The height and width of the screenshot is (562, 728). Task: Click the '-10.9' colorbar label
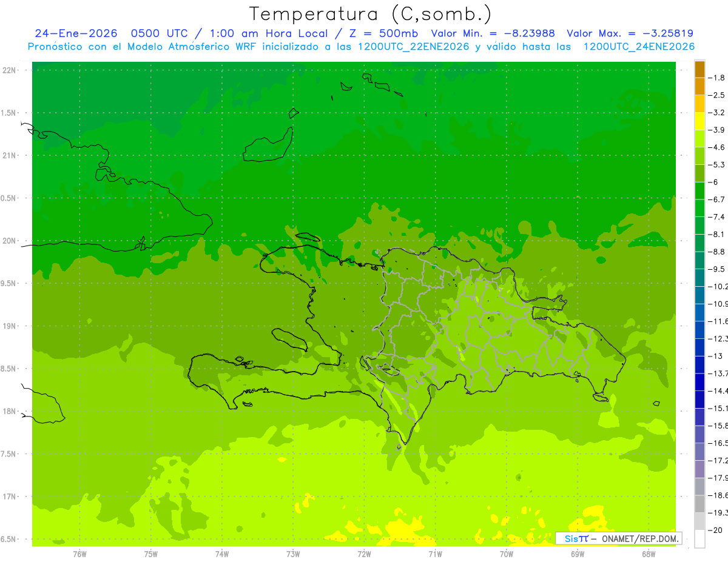point(719,303)
